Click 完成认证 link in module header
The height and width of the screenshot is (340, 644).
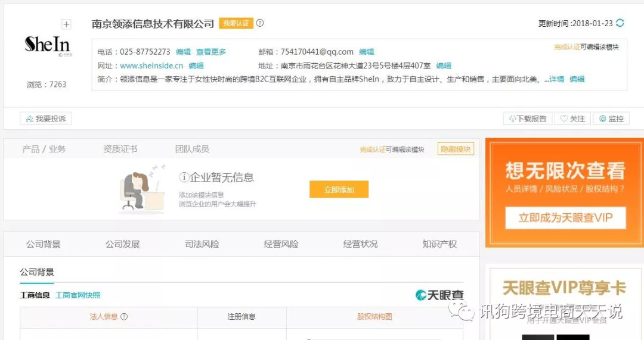tap(373, 149)
